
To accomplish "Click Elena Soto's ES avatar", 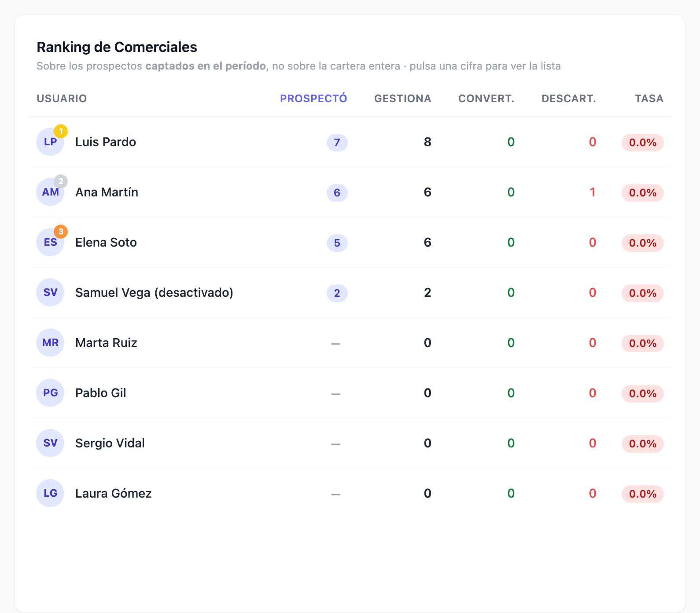I will point(50,242).
